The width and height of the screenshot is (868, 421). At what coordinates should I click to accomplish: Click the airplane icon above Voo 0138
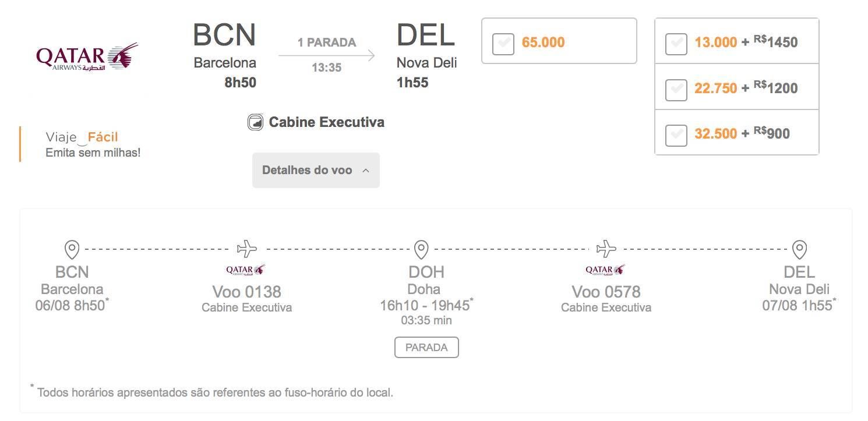pos(247,249)
